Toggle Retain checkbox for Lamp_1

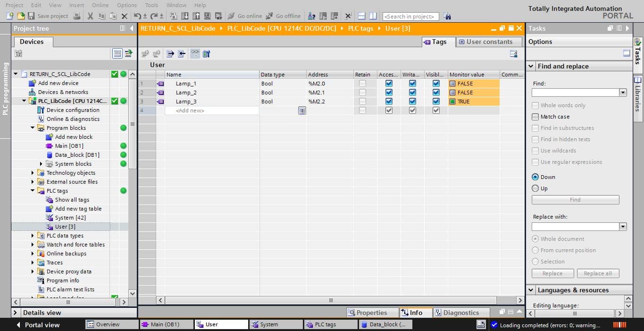coord(362,84)
